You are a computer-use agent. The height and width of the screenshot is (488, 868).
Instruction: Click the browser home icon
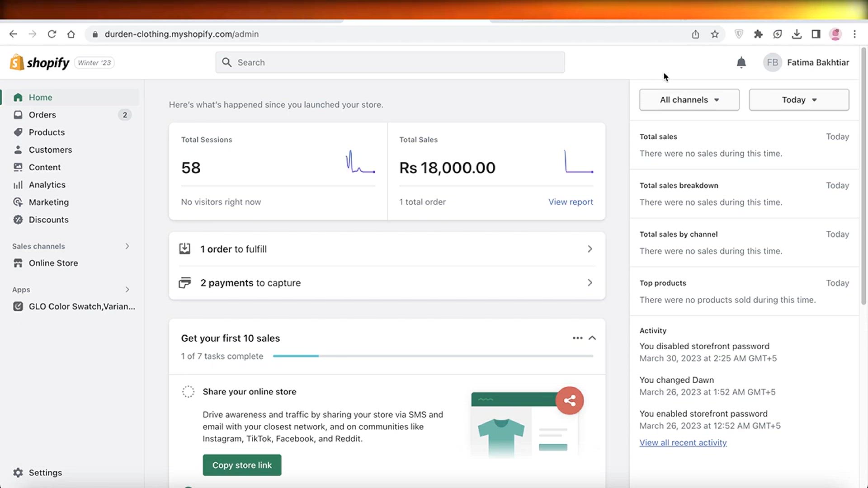click(71, 34)
